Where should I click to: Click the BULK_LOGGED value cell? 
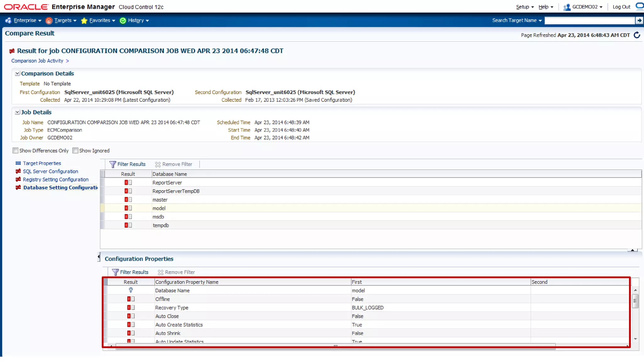368,308
